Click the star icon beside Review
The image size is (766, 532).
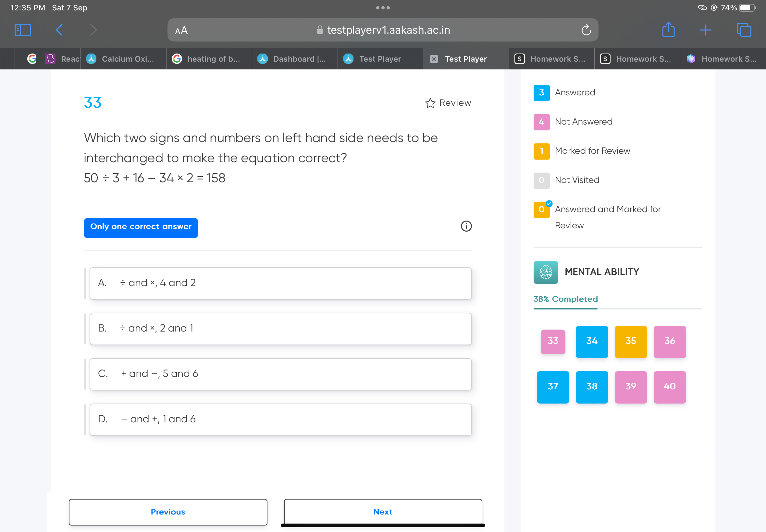pyautogui.click(x=430, y=103)
